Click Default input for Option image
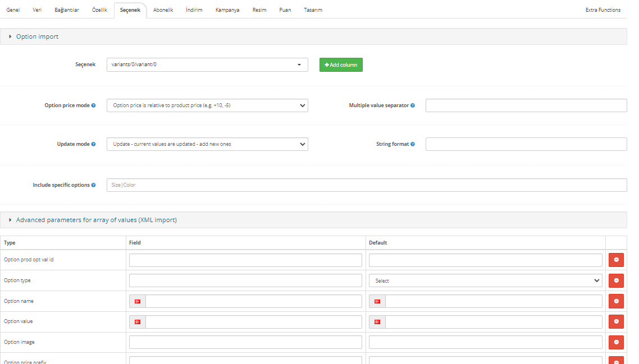Viewport: 639px width, 364px height. (485, 343)
